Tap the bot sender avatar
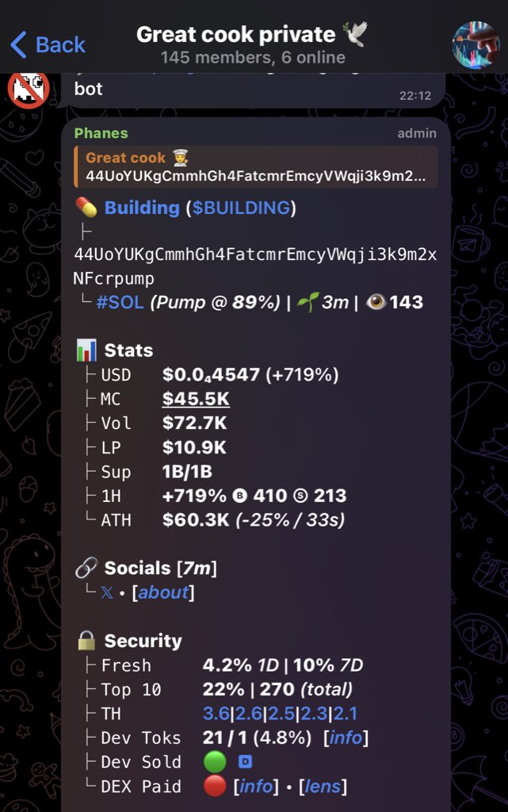Image resolution: width=508 pixels, height=812 pixels. 28,88
